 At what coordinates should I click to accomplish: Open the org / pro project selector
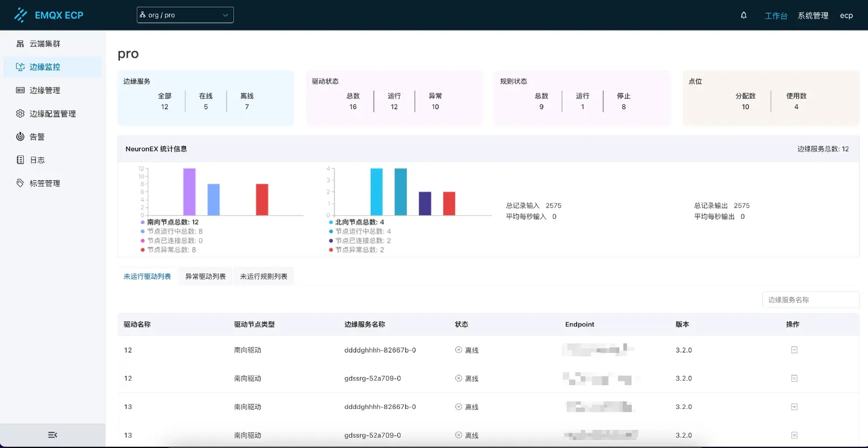point(185,15)
